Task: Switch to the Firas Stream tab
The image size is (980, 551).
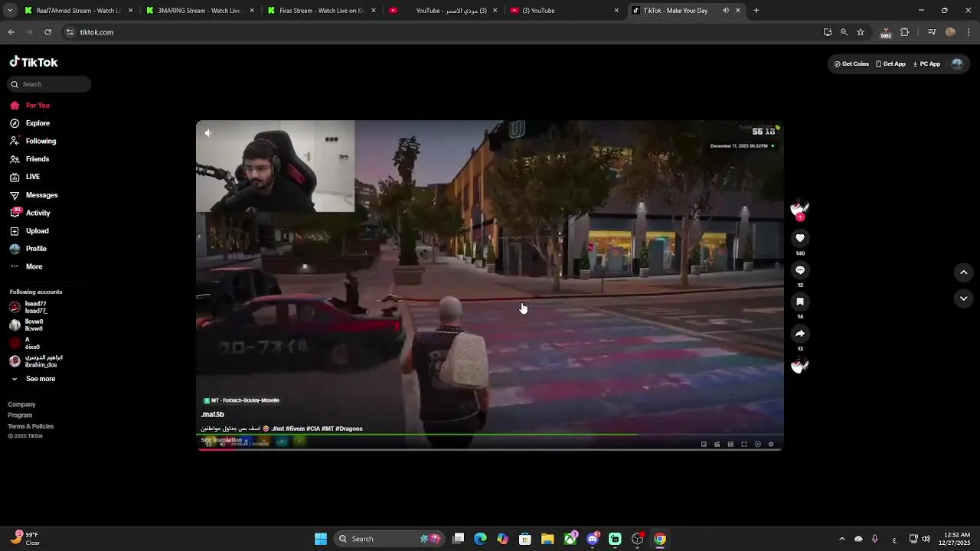Action: [x=321, y=11]
